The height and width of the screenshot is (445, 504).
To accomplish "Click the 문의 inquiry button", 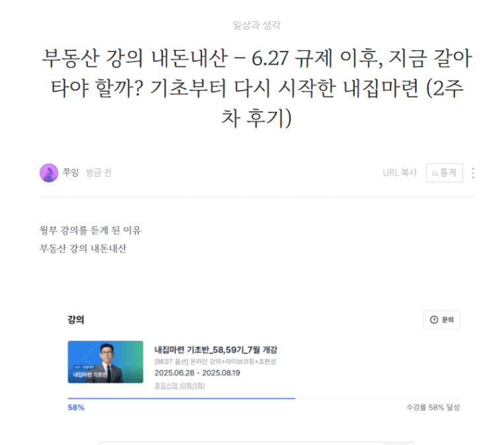I will coord(441,319).
